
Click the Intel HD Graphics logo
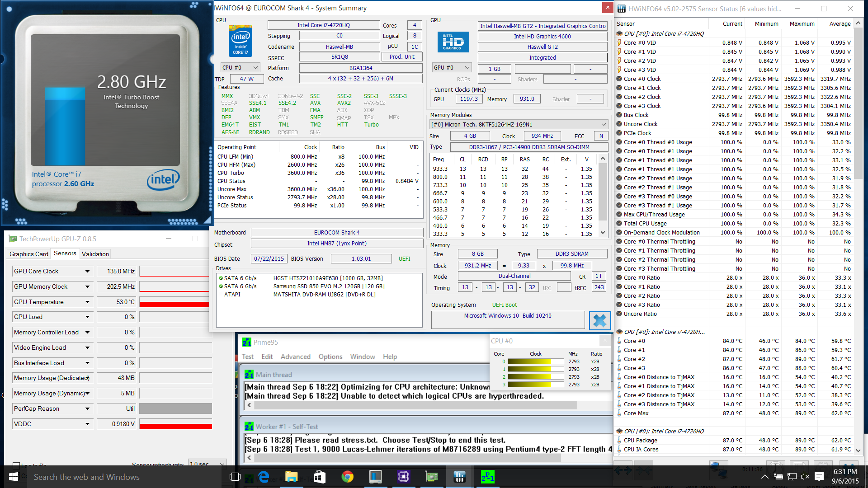453,42
